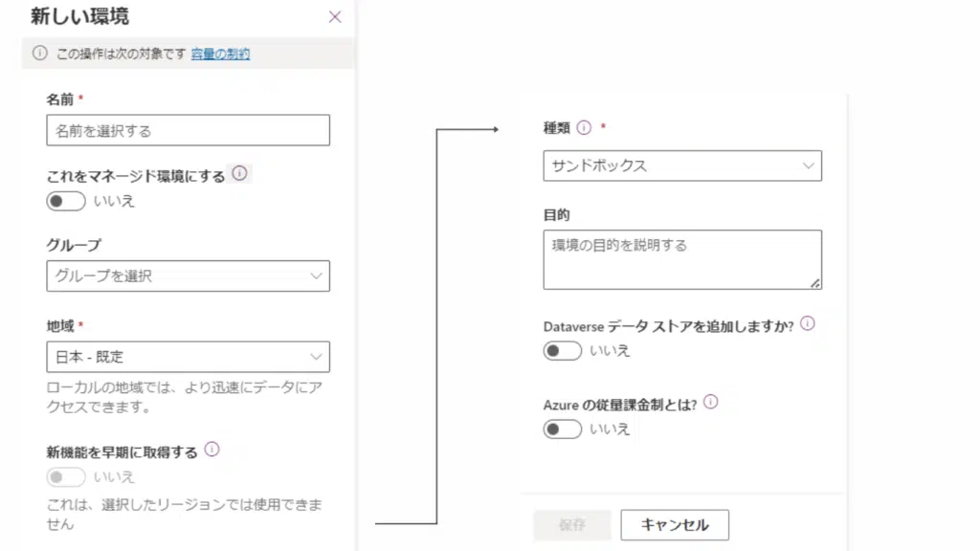The image size is (980, 551).
Task: Open the グループを選択 dropdown
Action: point(188,276)
